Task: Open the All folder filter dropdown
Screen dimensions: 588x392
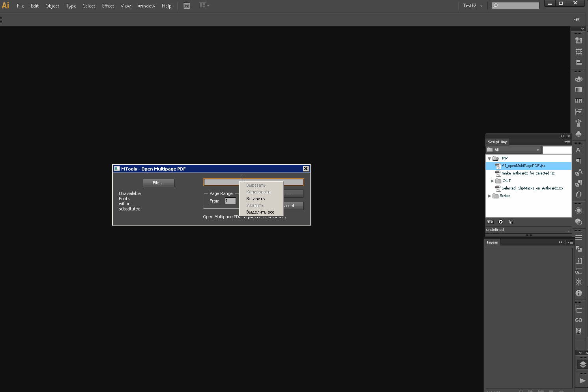Action: [513, 150]
